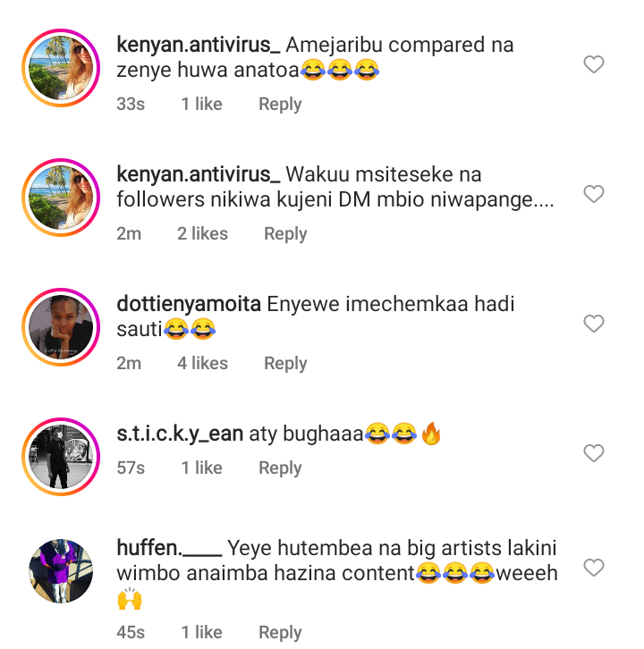Reply to dottienyamoita's comment
The width and height of the screenshot is (644, 649).
coord(285,363)
